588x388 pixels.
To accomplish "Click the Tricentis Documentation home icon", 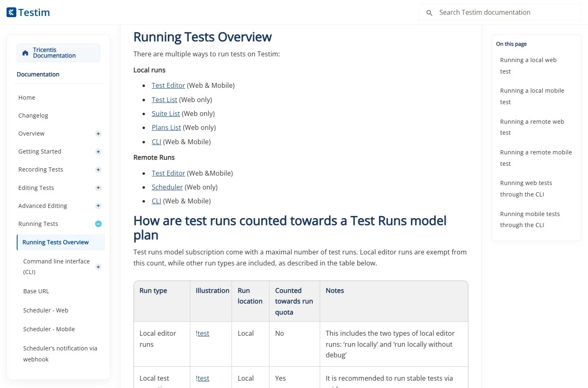I will pos(25,53).
